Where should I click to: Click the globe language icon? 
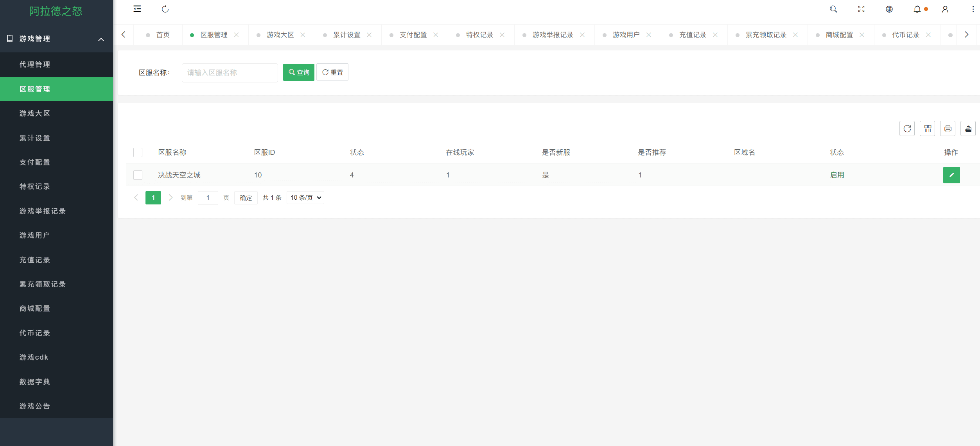[x=889, y=9]
